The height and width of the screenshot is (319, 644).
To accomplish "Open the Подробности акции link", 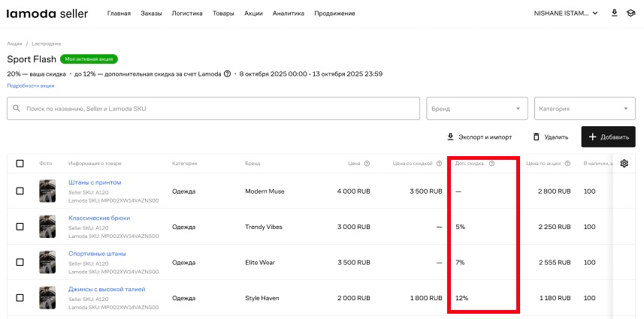I will click(31, 86).
